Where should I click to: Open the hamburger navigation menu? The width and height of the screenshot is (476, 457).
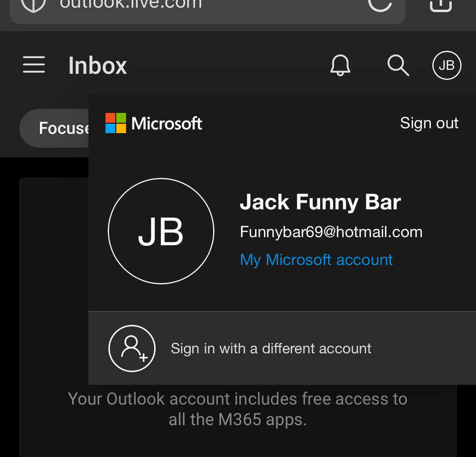(34, 65)
